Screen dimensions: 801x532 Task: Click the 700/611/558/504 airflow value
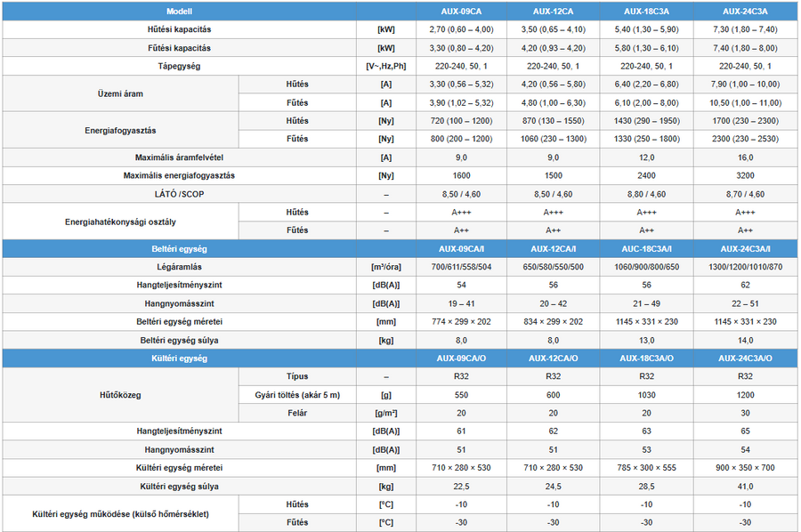(x=461, y=267)
